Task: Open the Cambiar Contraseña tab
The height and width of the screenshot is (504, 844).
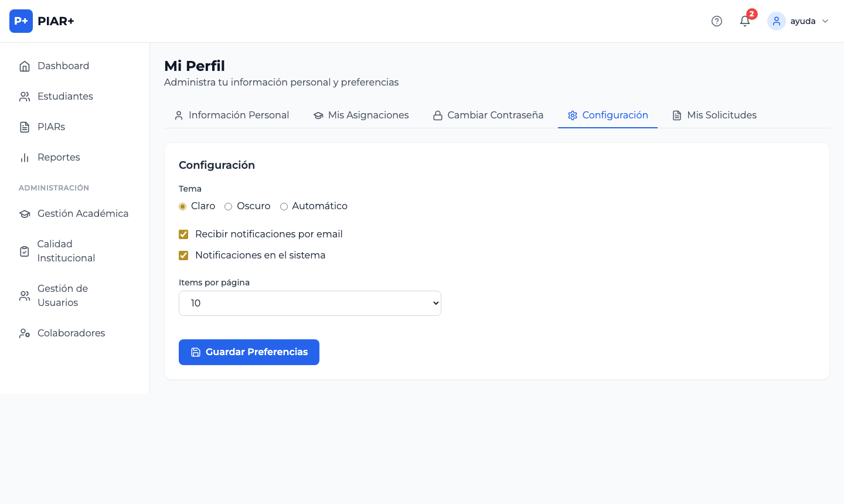Action: [488, 115]
